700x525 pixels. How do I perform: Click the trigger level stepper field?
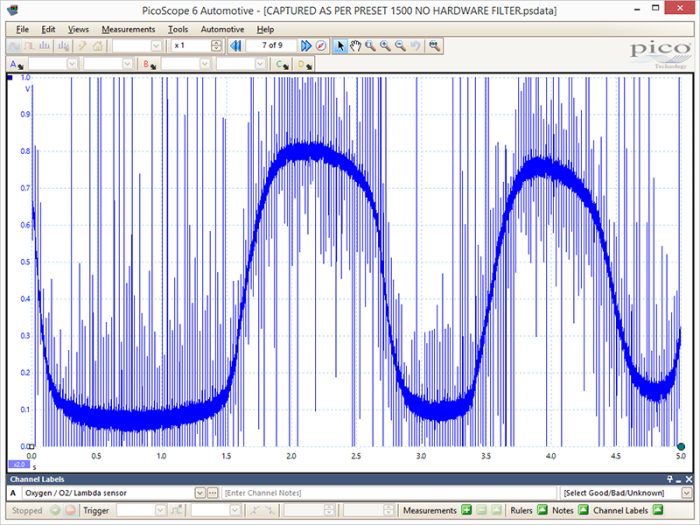(309, 510)
